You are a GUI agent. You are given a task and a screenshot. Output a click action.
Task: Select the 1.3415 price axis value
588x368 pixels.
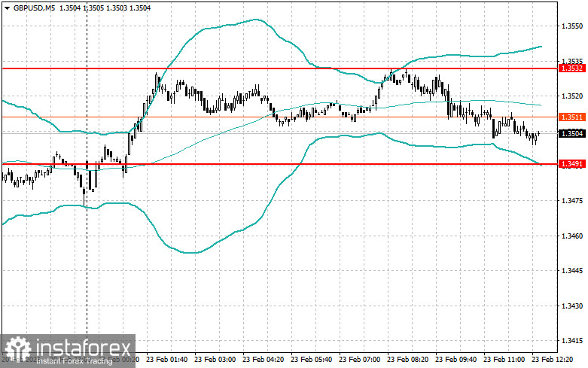[572, 341]
